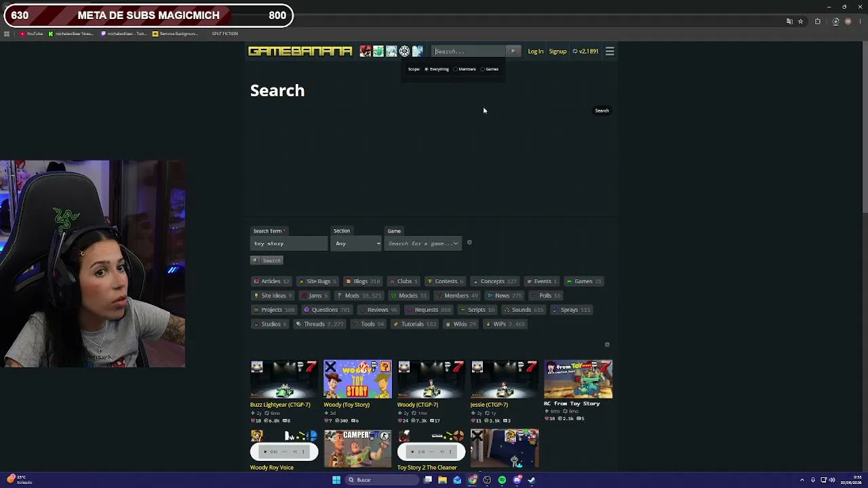
Task: Click the Log In link
Action: [536, 52]
